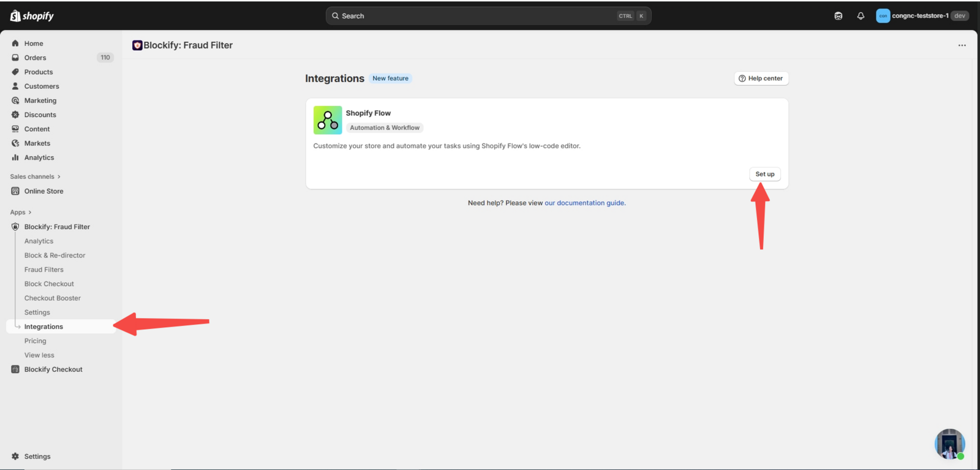Click Set up for Shopify Flow
The width and height of the screenshot is (980, 470).
point(764,174)
